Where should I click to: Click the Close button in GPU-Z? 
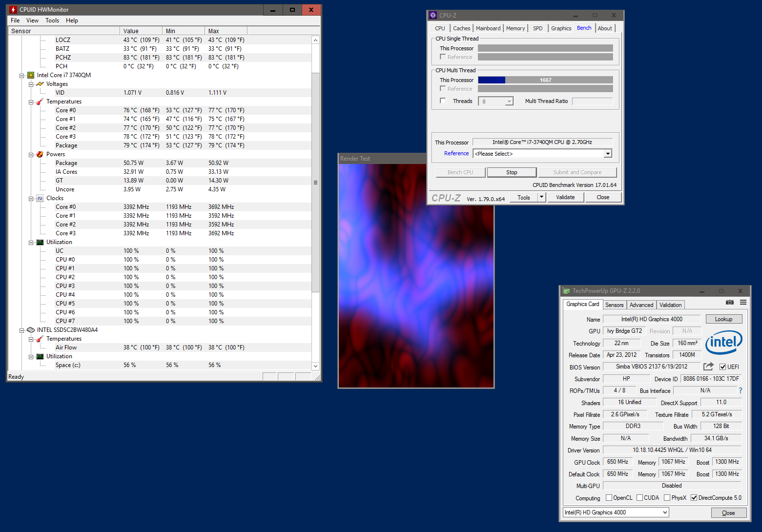(x=728, y=513)
